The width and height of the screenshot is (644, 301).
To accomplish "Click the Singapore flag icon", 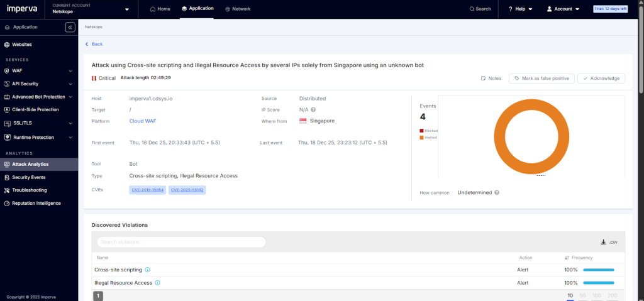I will 303,121.
